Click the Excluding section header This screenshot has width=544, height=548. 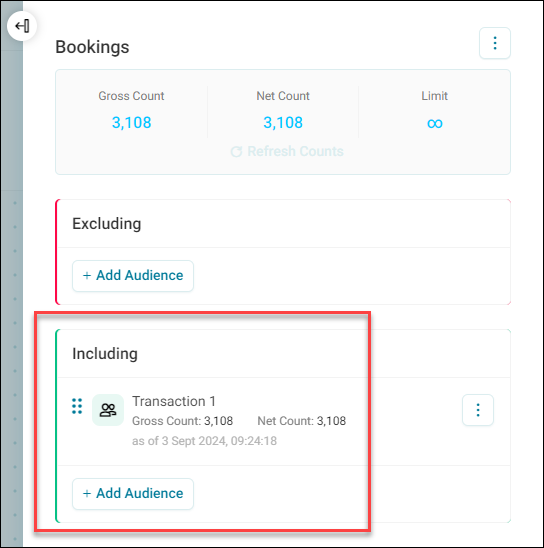click(x=107, y=224)
